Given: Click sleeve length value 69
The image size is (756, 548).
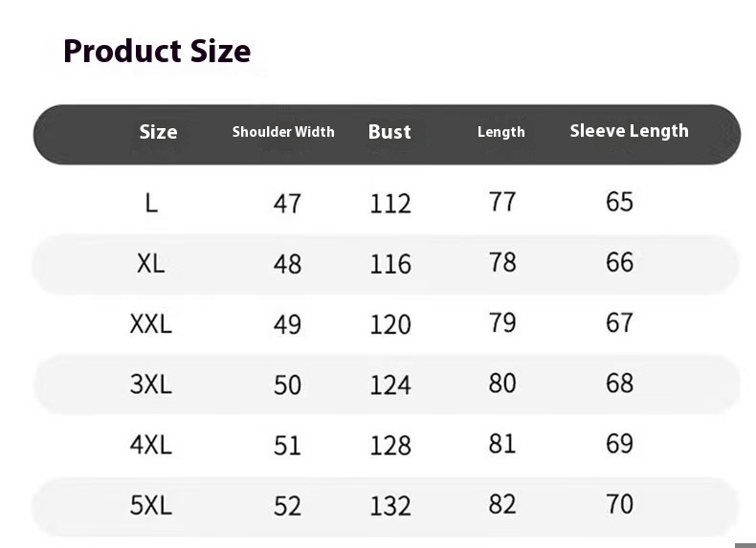Looking at the screenshot, I should coord(619,444).
